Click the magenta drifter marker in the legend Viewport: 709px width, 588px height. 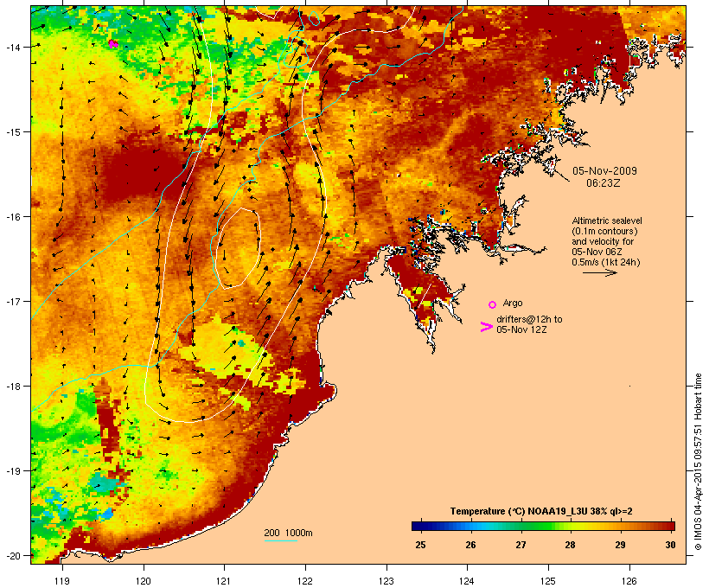click(486, 327)
